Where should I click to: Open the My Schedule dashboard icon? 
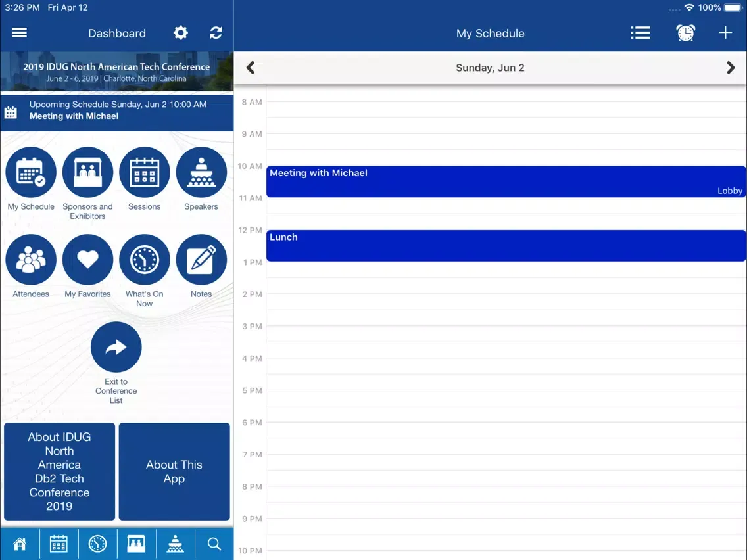pyautogui.click(x=31, y=172)
